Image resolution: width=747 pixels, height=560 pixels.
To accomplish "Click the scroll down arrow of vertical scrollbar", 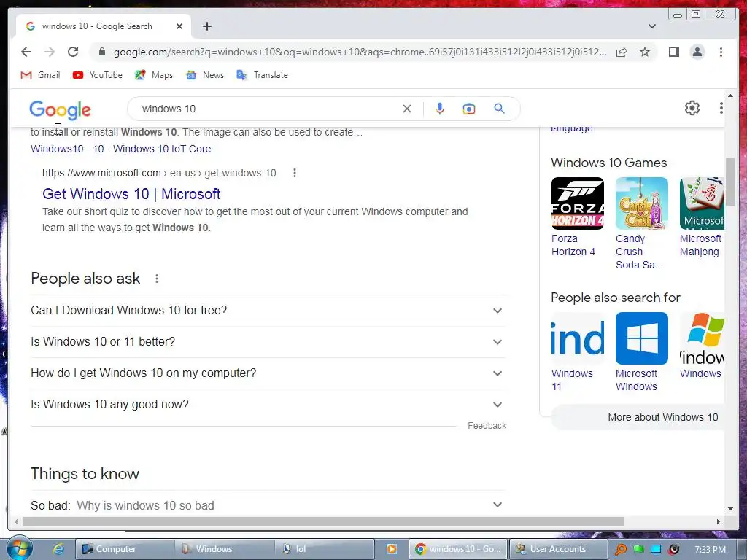I will pos(730,508).
